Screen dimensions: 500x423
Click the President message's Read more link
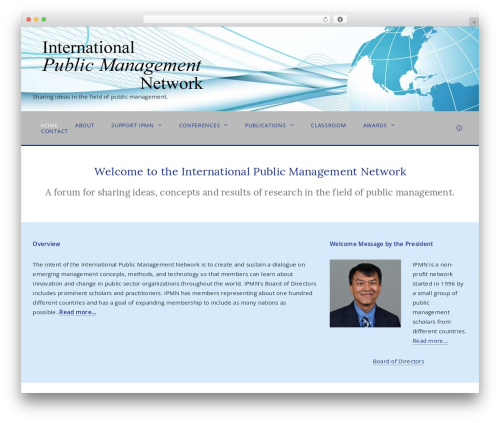point(430,341)
